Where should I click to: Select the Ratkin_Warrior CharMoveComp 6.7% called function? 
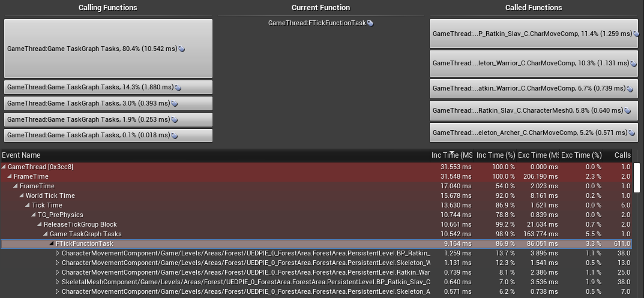point(534,88)
